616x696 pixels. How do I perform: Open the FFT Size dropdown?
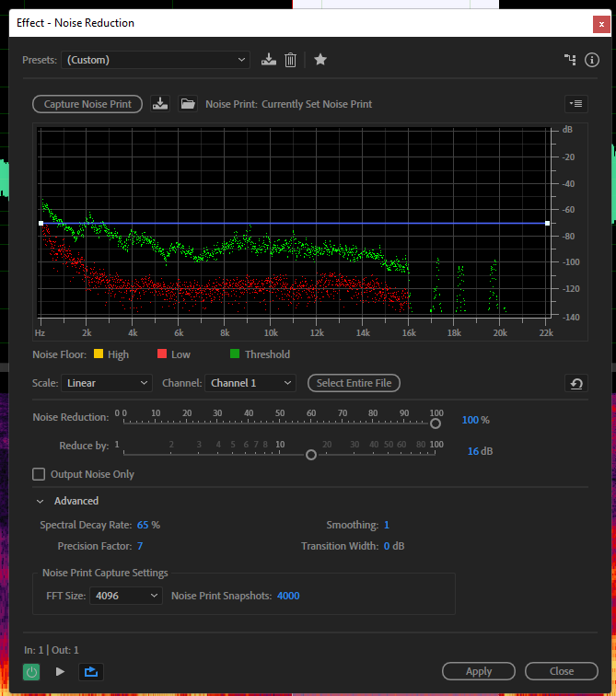click(x=126, y=596)
